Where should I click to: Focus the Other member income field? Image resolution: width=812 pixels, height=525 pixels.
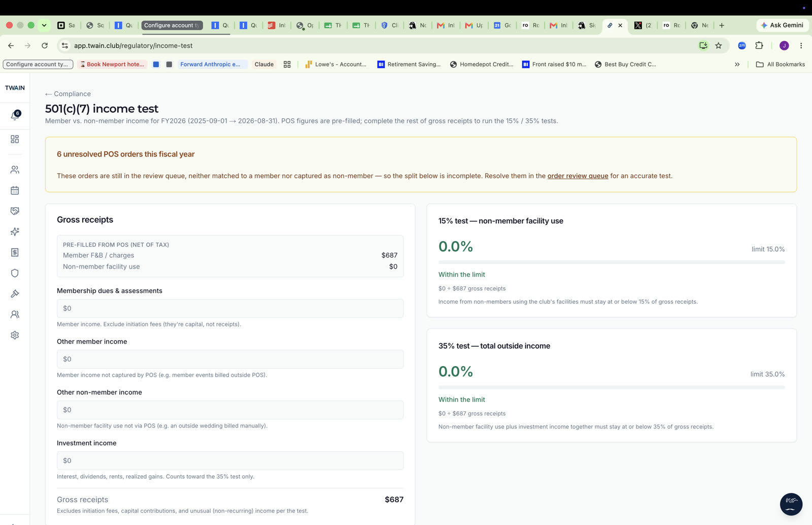click(230, 359)
